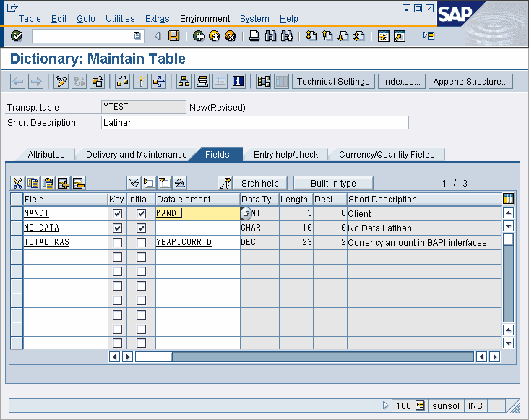Screen dimensions: 529x420
Task: Copy row with the copy icon
Action: [33, 183]
